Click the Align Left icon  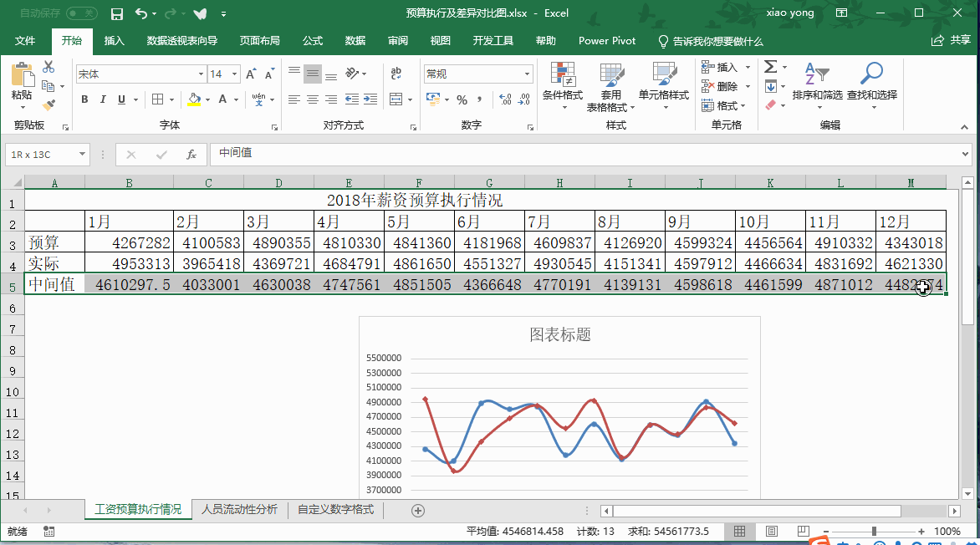(293, 99)
